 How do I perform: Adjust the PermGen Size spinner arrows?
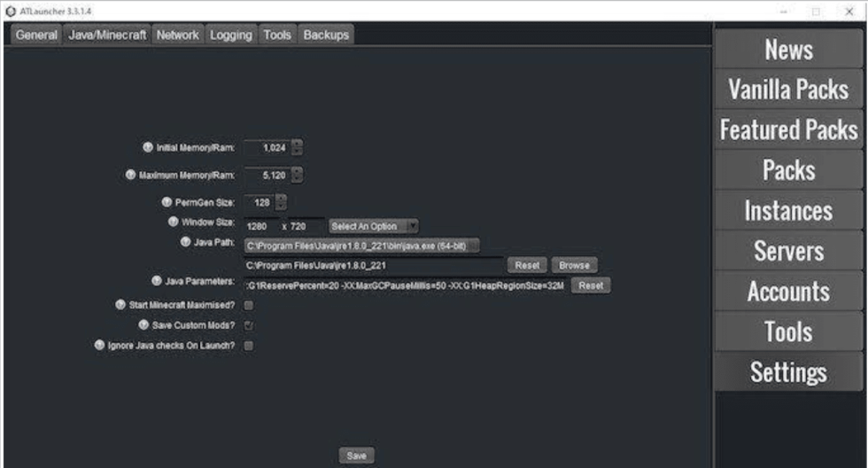pos(282,203)
